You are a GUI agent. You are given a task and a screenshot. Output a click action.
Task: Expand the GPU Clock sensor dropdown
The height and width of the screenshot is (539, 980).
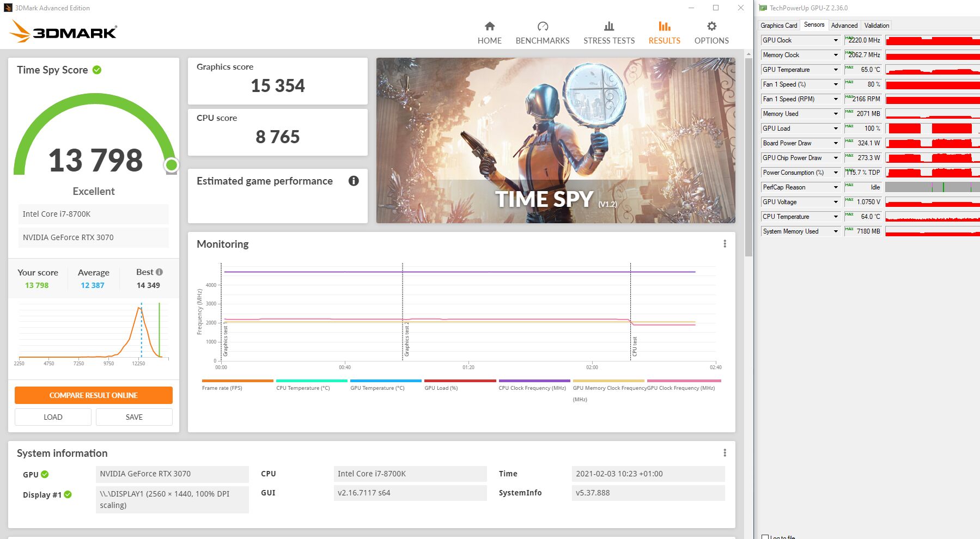pos(836,40)
